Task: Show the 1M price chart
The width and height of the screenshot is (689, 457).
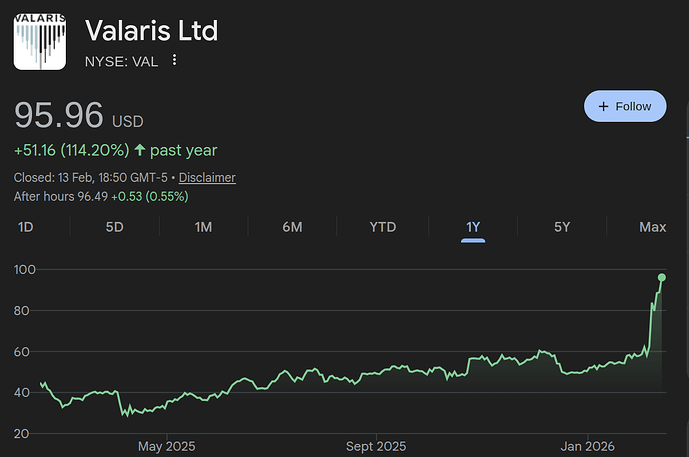Action: coord(203,227)
